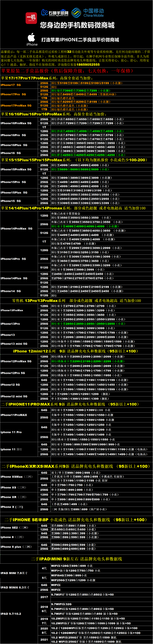The width and height of the screenshot is (153, 644).
Task: Select the headline 您身边的手机数码微商城
Action: coord(77,25)
